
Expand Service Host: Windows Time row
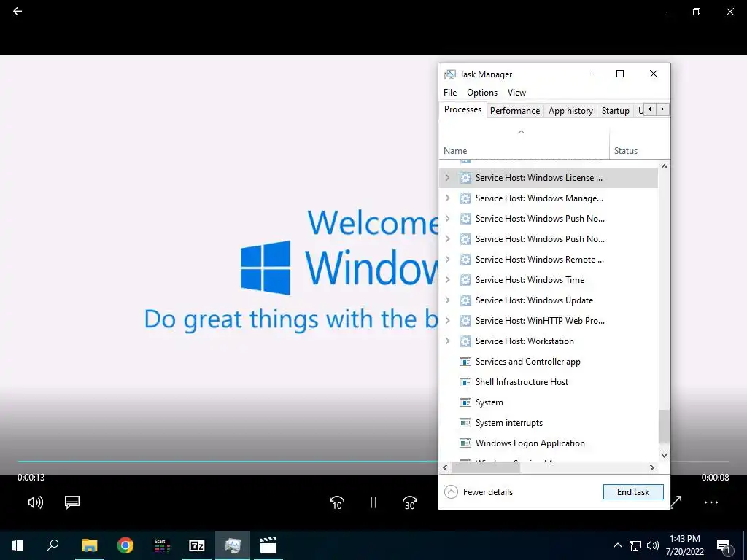[x=447, y=280]
